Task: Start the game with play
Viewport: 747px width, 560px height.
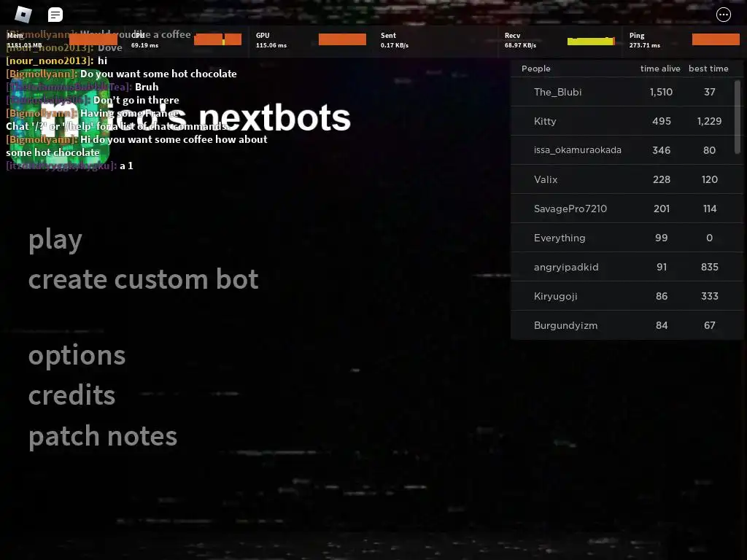Action: click(x=55, y=239)
